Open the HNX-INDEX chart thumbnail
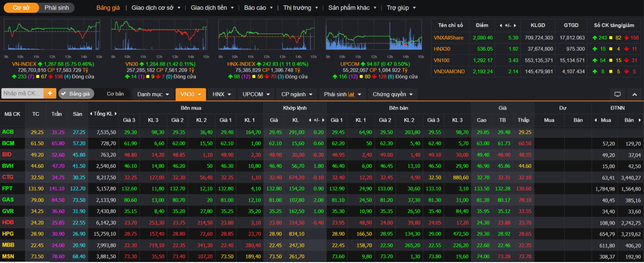The width and height of the screenshot is (644, 263). point(266,35)
